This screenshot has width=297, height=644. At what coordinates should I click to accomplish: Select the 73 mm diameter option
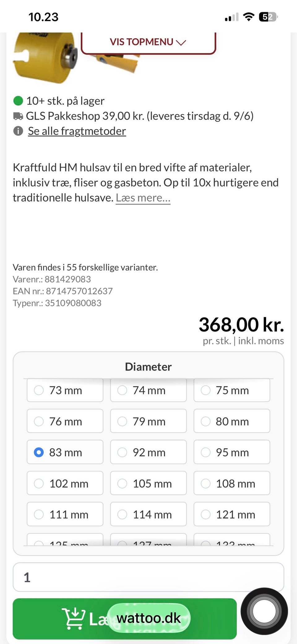[65, 390]
